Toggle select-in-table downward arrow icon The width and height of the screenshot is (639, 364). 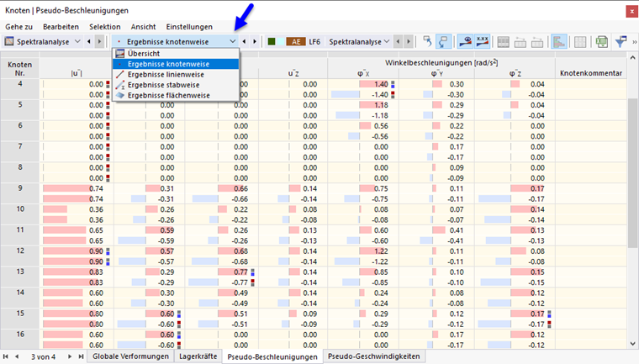443,41
